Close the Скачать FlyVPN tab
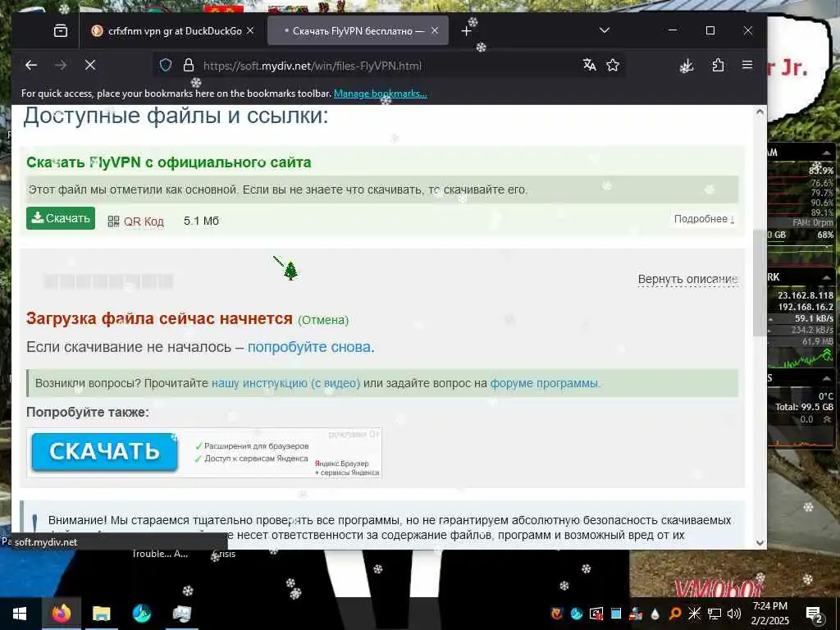This screenshot has height=630, width=840. pos(435,31)
